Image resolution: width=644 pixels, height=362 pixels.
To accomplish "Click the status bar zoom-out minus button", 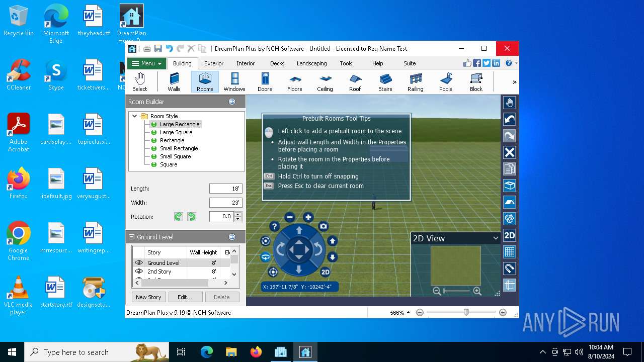I will pos(420,313).
